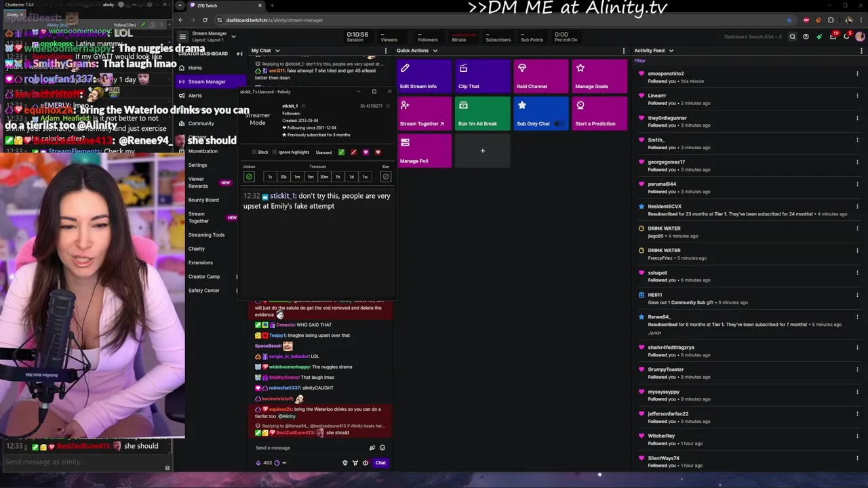Click the browser address bar URL
Viewport: 868px width, 488px height.
point(275,20)
